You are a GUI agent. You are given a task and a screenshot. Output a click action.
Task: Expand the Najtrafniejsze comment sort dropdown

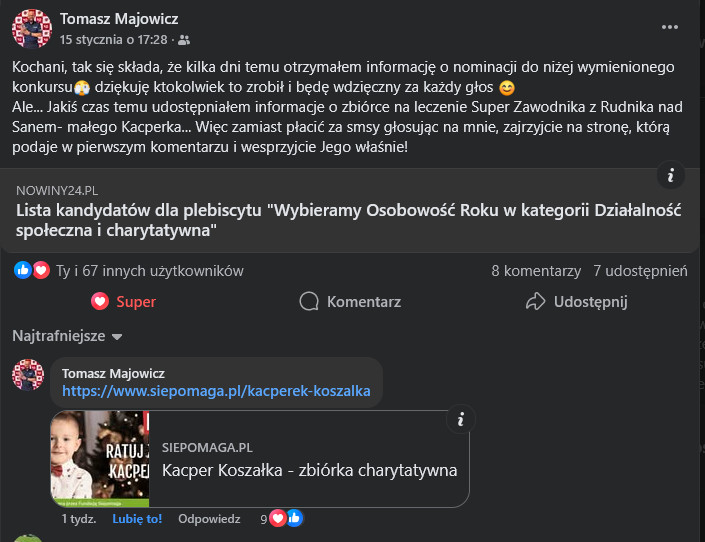tap(66, 336)
